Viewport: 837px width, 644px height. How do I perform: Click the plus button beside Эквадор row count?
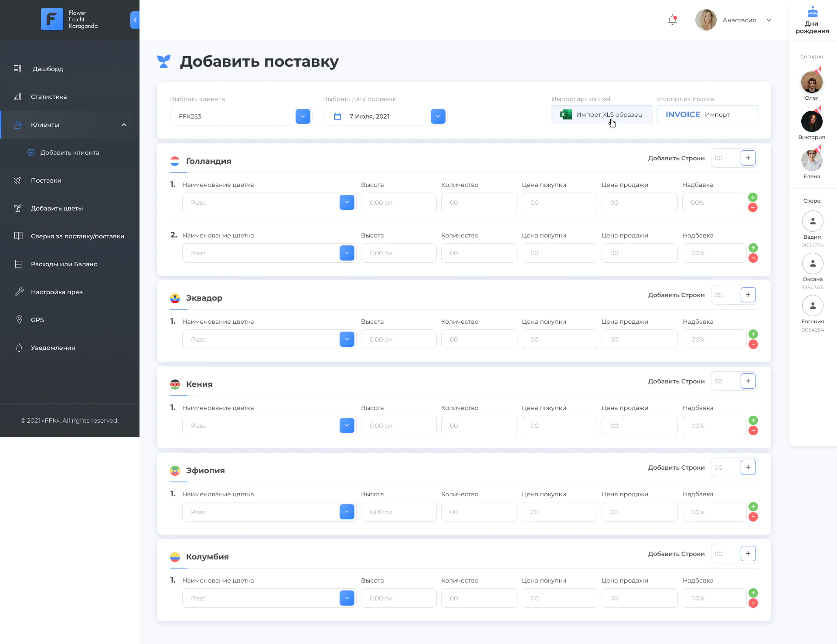(x=748, y=295)
